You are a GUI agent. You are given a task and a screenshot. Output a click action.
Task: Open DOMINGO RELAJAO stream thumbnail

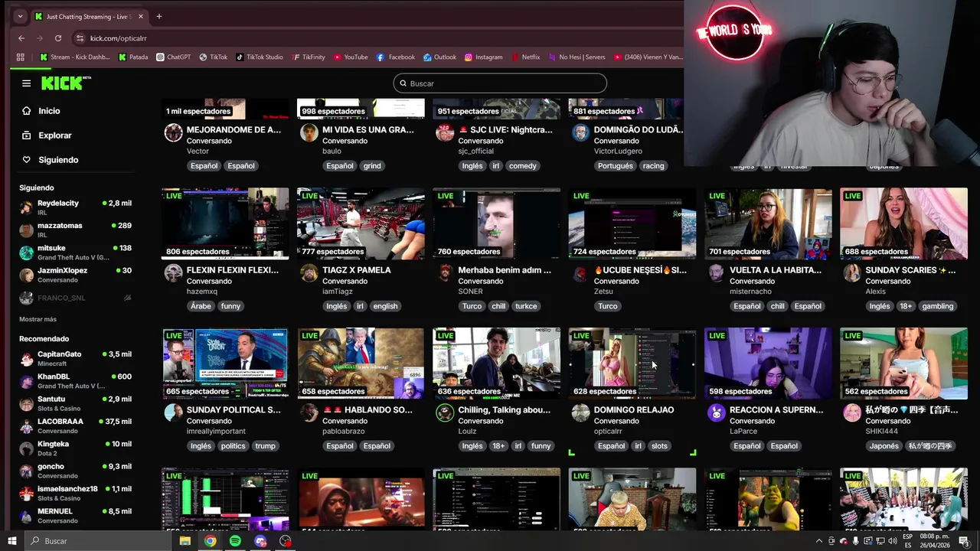(632, 364)
